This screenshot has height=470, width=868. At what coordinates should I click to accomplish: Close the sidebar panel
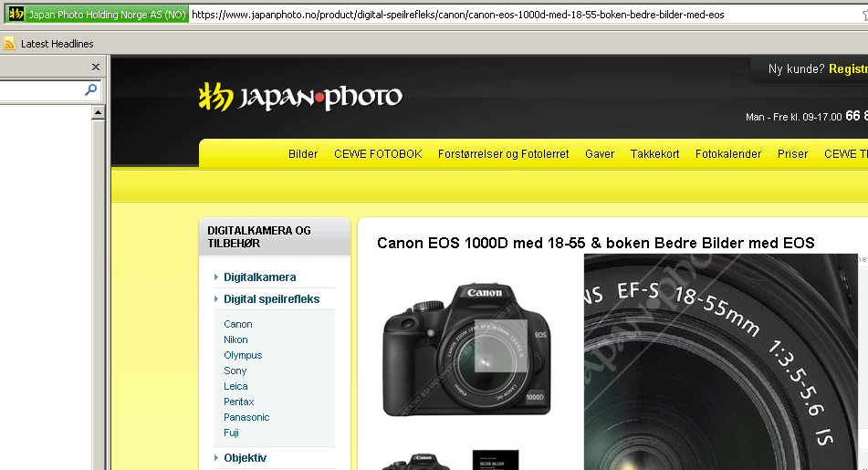pos(96,67)
